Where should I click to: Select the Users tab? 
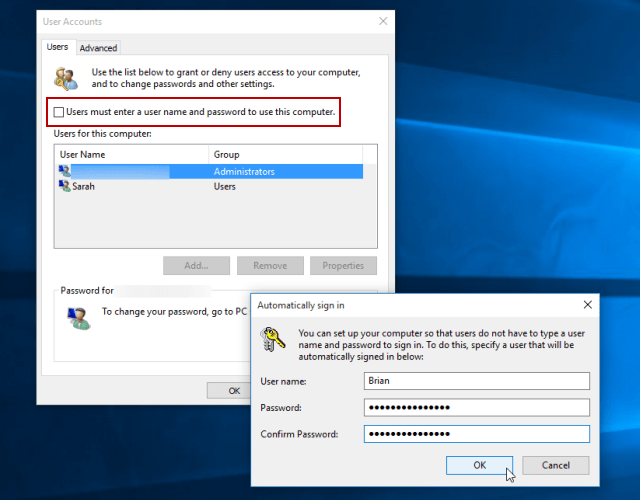(58, 47)
